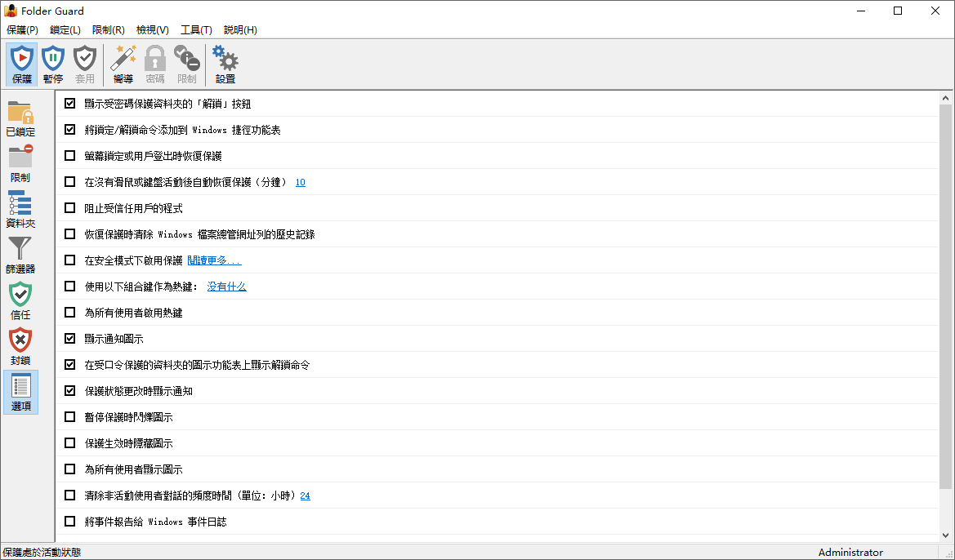Click the 閱讀更多... link
Image resolution: width=955 pixels, height=560 pixels.
click(214, 260)
